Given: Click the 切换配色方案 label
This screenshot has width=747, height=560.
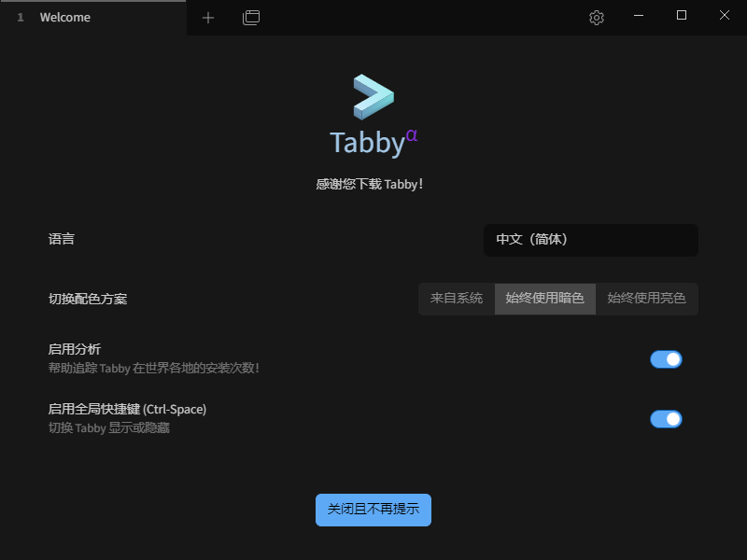Looking at the screenshot, I should 88,299.
